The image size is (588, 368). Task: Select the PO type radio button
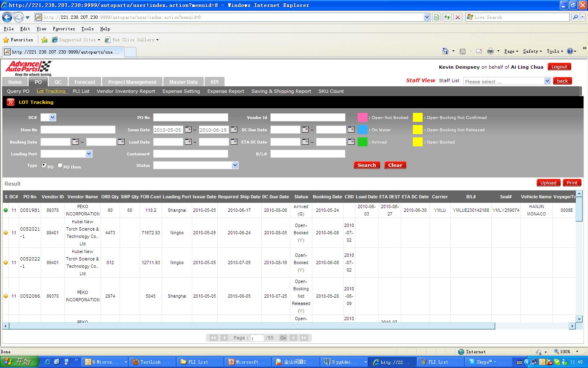(x=44, y=165)
